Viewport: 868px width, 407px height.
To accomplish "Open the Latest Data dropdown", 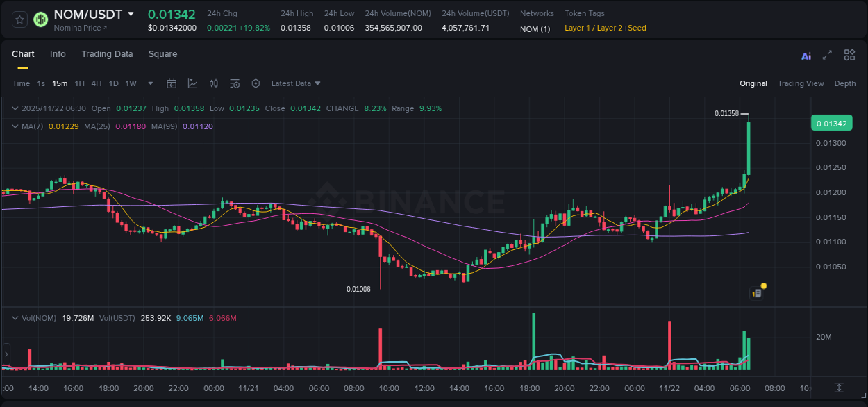I will (x=296, y=83).
